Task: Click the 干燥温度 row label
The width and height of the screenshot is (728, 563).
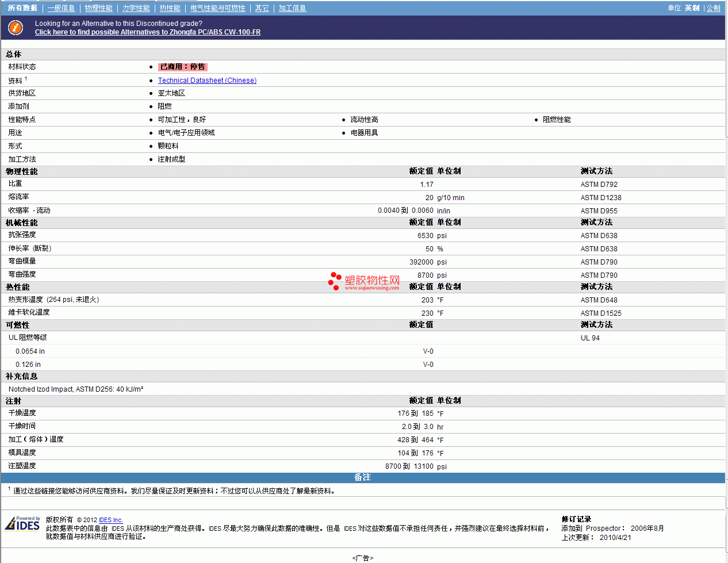Action: coord(22,413)
